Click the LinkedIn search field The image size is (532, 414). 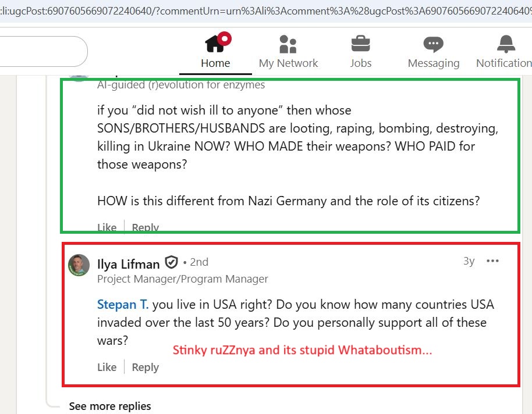point(41,52)
